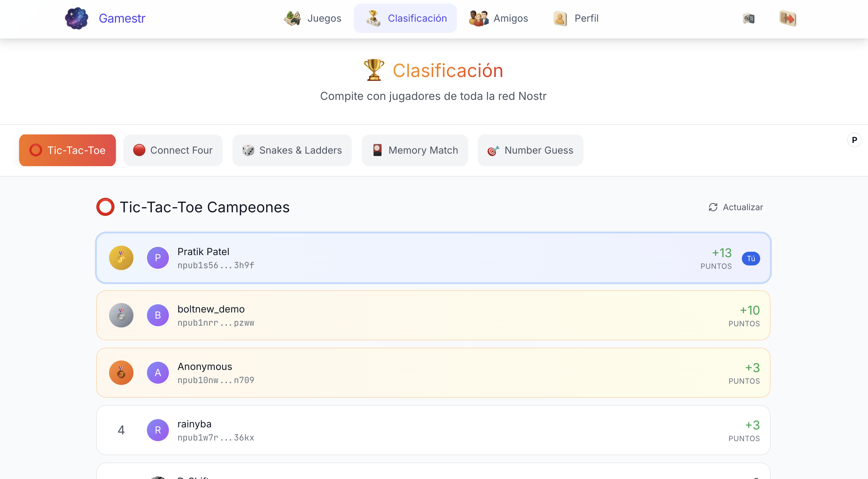This screenshot has width=868, height=479.
Task: Click the logout door icon
Action: 787,18
